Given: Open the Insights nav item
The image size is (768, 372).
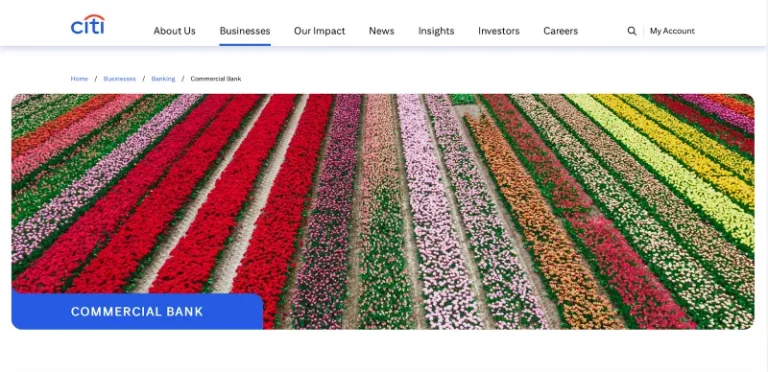Looking at the screenshot, I should coord(436,31).
